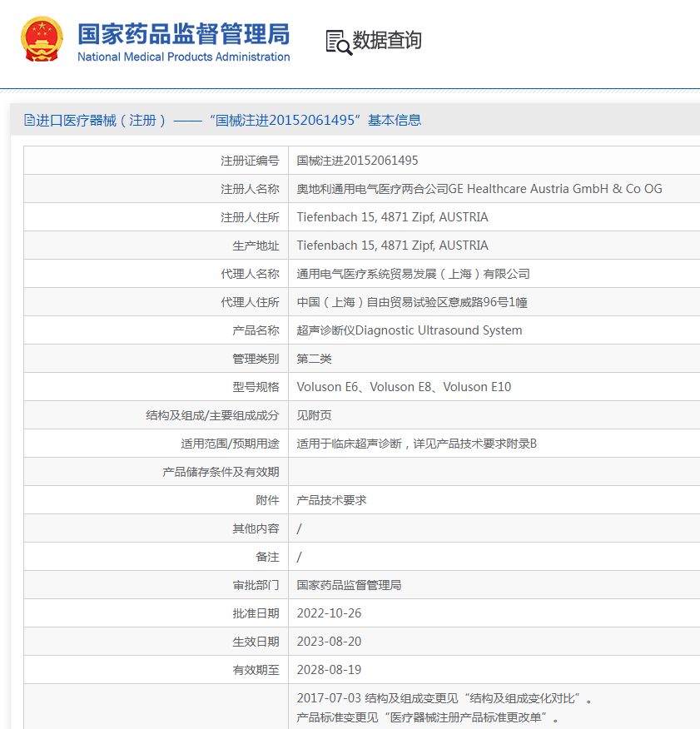Click the 管理类别 label
700x729 pixels.
pyautogui.click(x=256, y=359)
